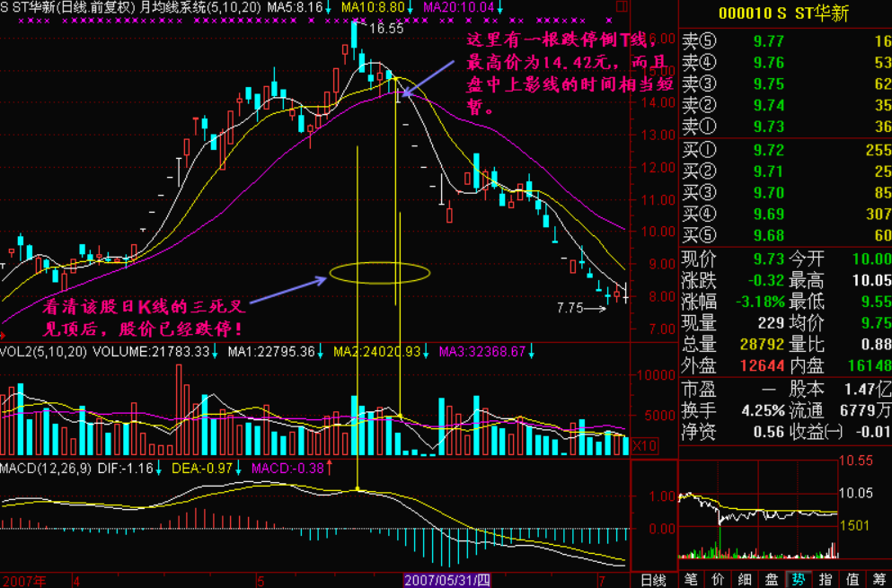Screen dimensions: 892x588
Task: Select the highlighted 势 trend tab
Action: click(x=798, y=579)
